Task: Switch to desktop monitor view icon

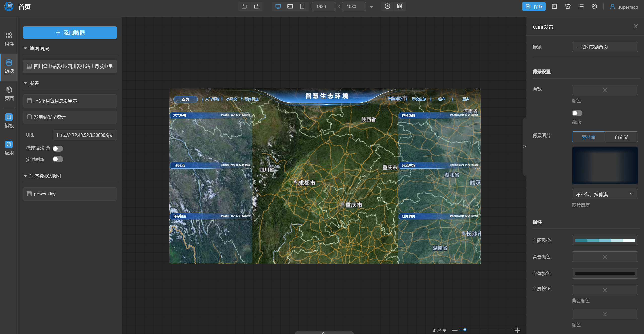Action: point(278,6)
